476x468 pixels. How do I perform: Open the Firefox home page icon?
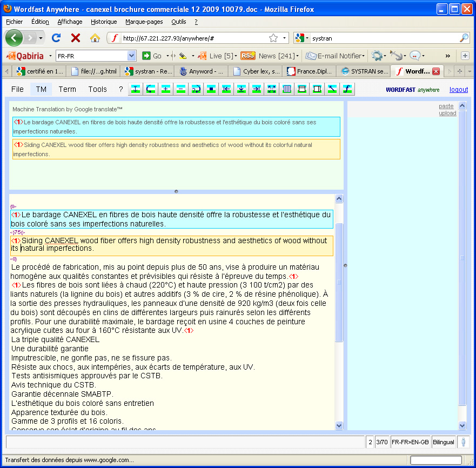tap(95, 38)
